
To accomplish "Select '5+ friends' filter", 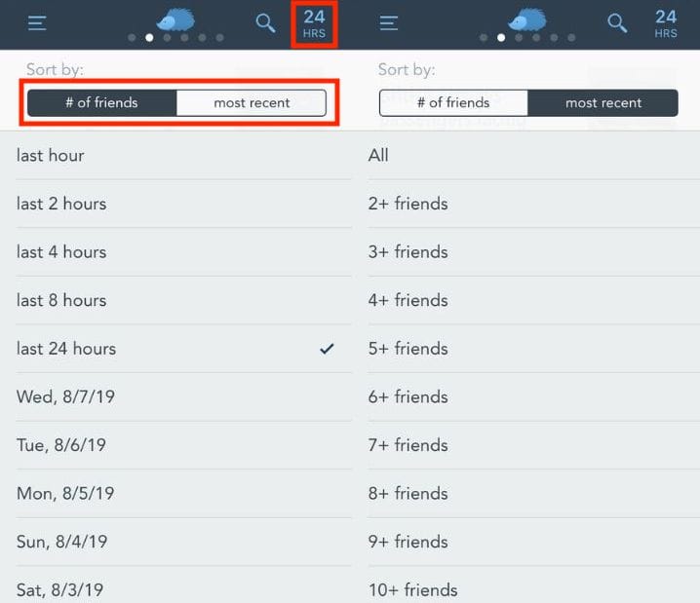I will click(x=408, y=349).
